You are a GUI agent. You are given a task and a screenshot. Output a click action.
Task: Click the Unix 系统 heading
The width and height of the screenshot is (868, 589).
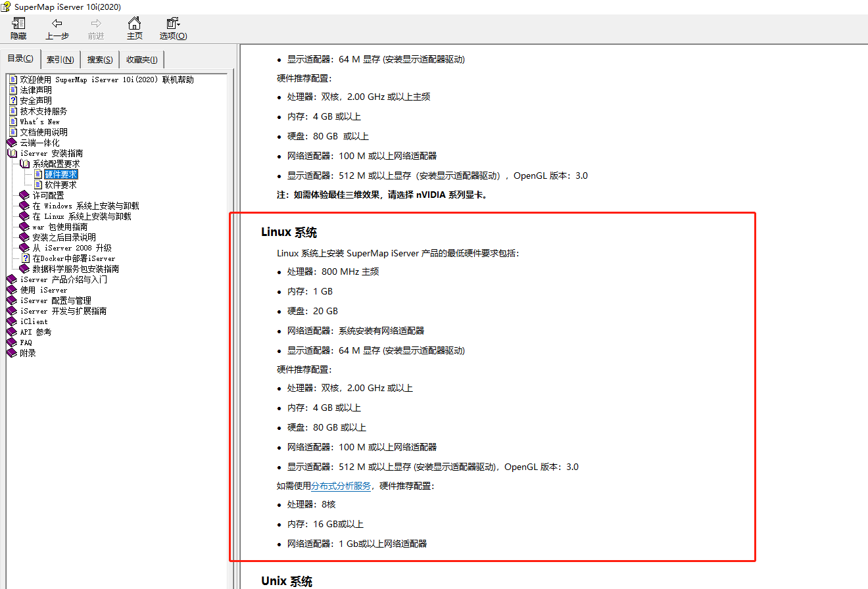pyautogui.click(x=287, y=581)
